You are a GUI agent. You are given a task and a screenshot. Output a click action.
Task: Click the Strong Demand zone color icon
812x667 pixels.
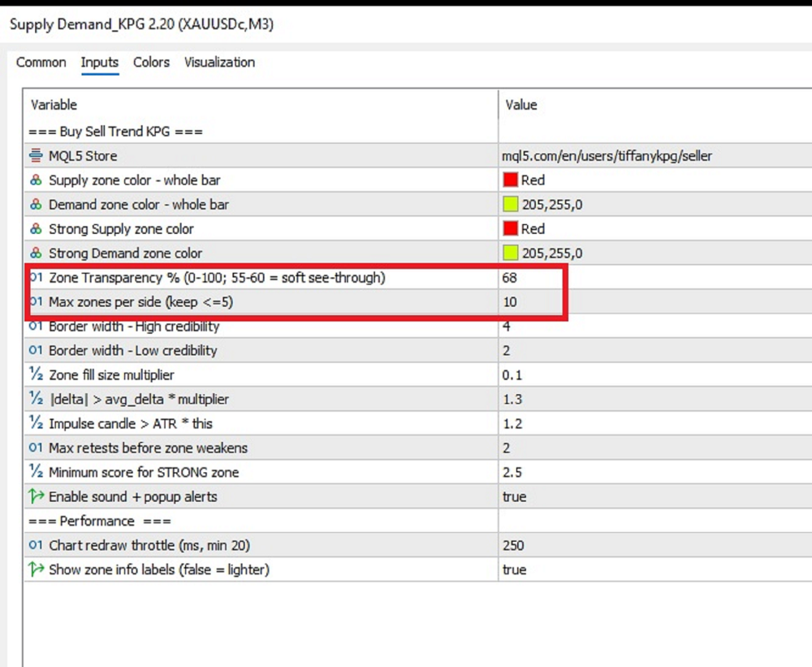coord(36,253)
